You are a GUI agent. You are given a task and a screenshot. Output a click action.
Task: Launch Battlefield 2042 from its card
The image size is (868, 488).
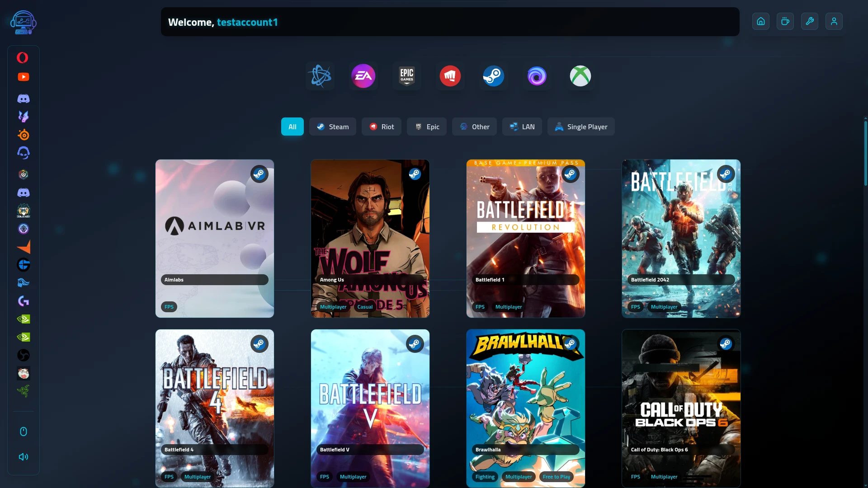tap(681, 239)
